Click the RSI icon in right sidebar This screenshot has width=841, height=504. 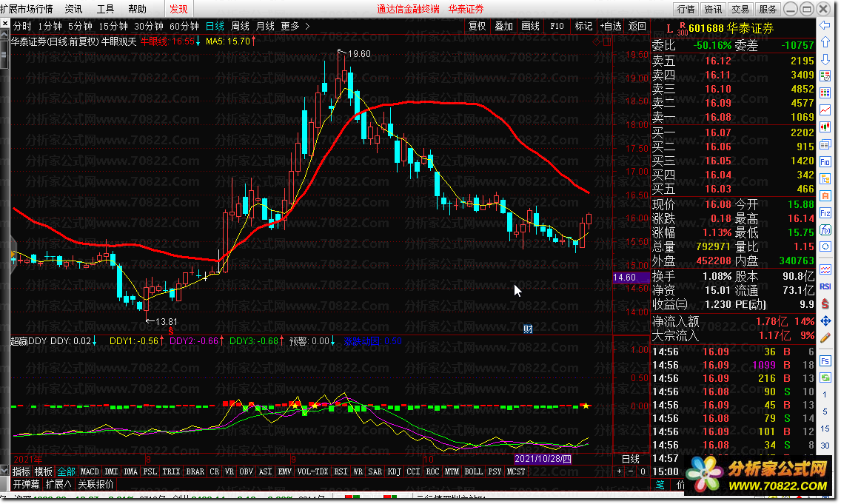point(825,287)
